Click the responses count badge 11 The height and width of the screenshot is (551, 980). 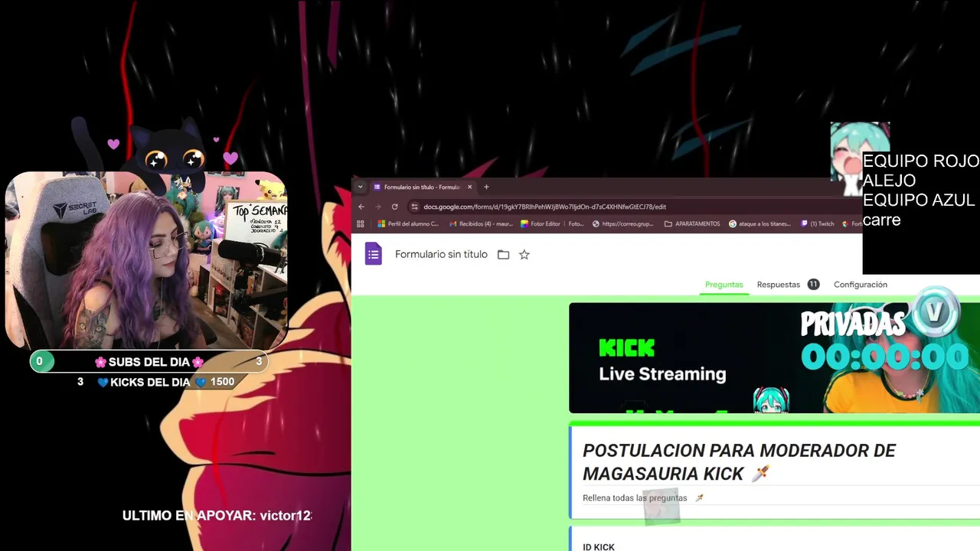[813, 285]
